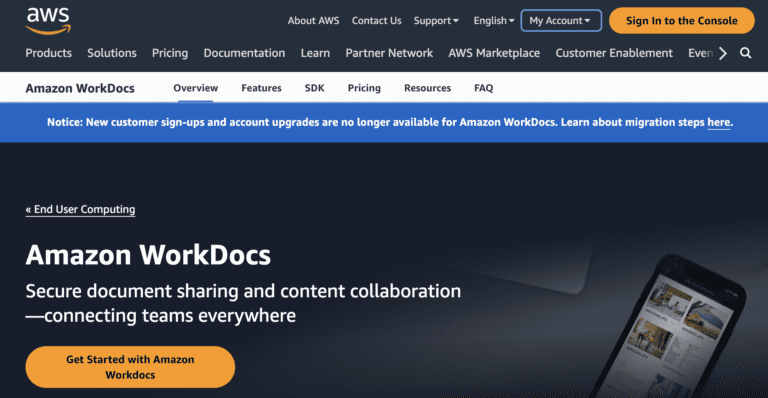
Task: Select the FAQ tab
Action: pyautogui.click(x=483, y=88)
